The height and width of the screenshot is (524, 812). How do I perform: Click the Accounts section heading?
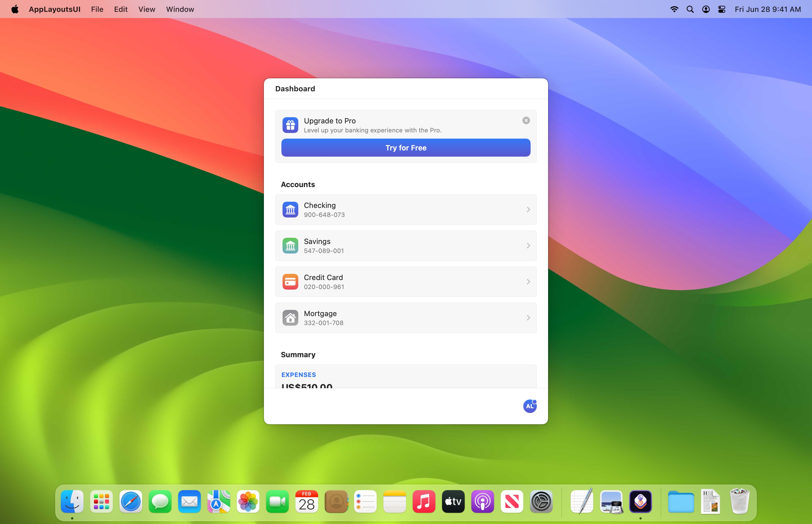[298, 185]
